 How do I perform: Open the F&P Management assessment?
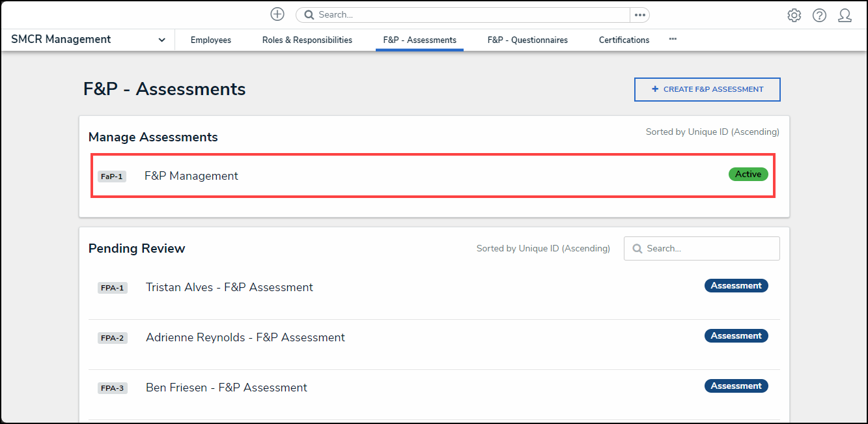pos(191,175)
